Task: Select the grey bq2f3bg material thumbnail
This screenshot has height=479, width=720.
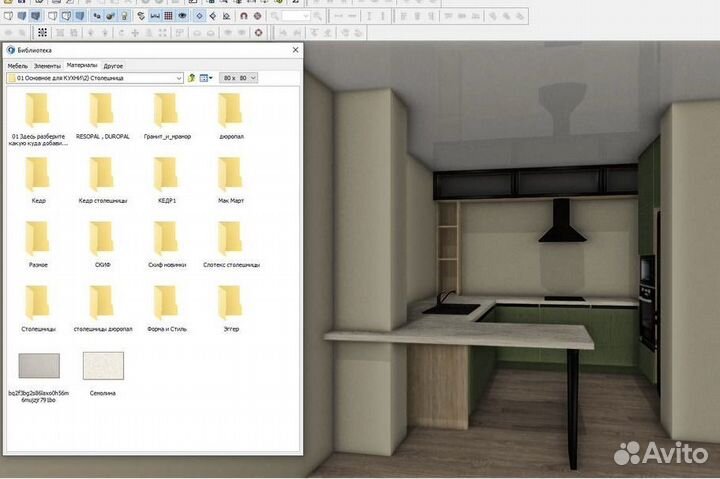Action: pos(39,367)
